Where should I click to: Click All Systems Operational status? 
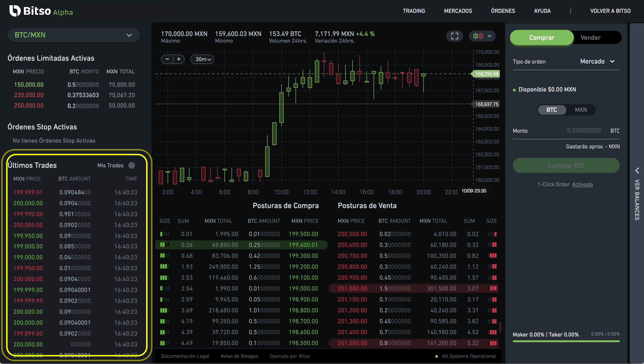tap(465, 356)
